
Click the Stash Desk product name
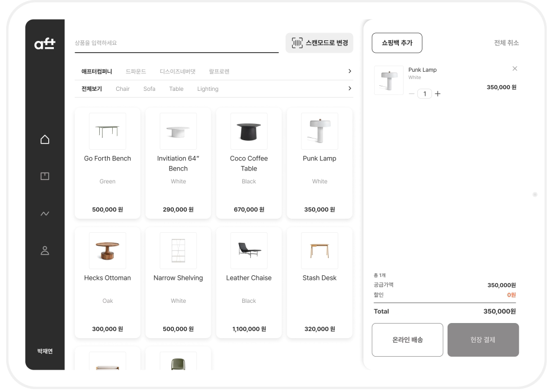320,278
